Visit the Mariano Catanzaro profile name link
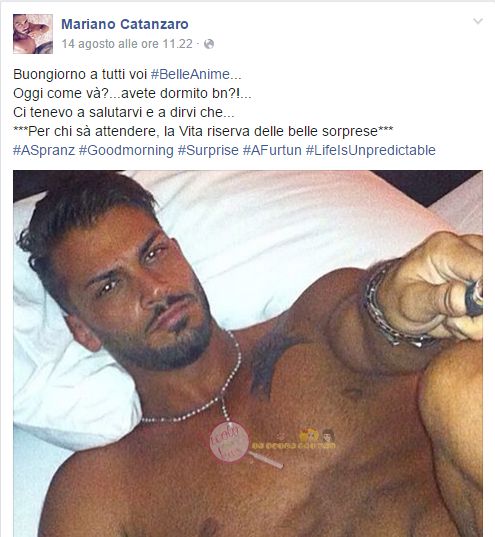 [x=125, y=24]
